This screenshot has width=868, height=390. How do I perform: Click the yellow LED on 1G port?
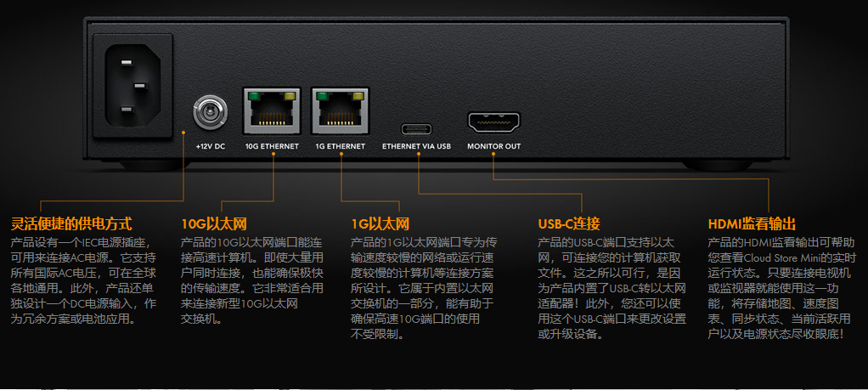357,97
